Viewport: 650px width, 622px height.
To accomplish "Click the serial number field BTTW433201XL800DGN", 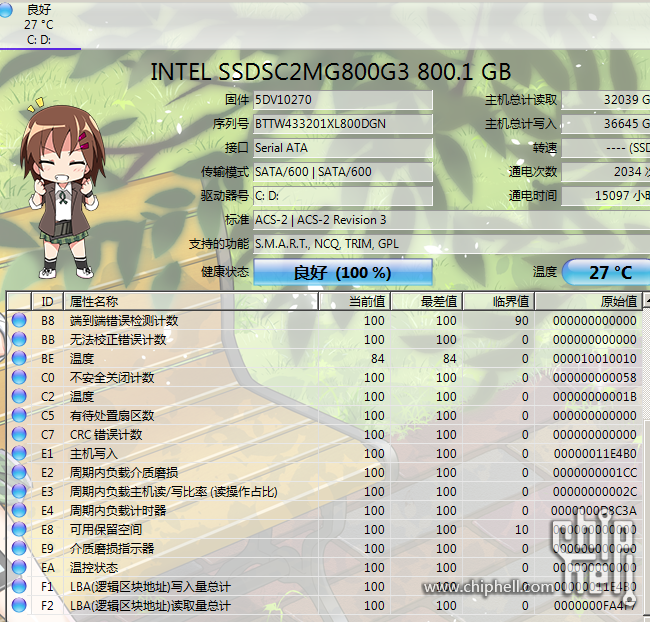I will (343, 124).
